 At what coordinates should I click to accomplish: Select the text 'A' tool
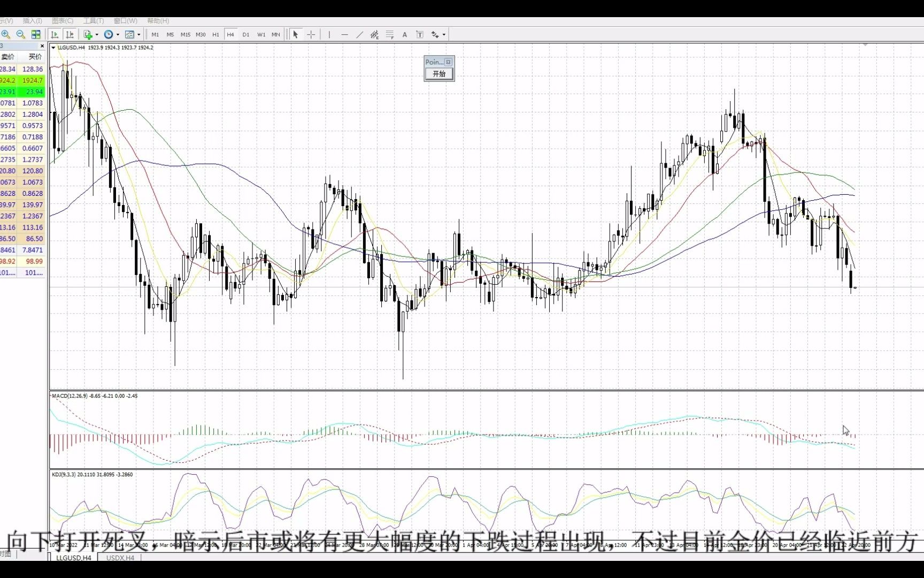(x=405, y=34)
